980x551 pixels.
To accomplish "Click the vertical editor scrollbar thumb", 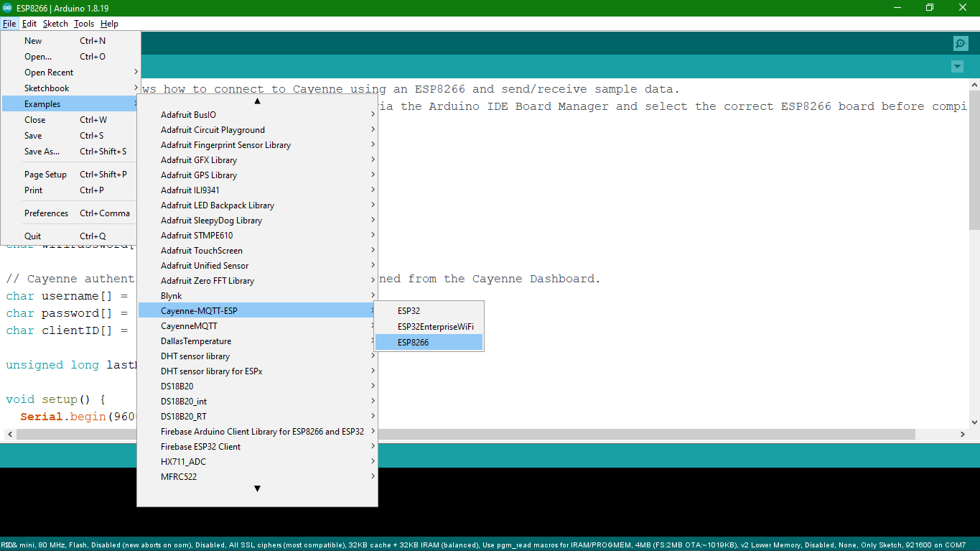I will tap(974, 158).
